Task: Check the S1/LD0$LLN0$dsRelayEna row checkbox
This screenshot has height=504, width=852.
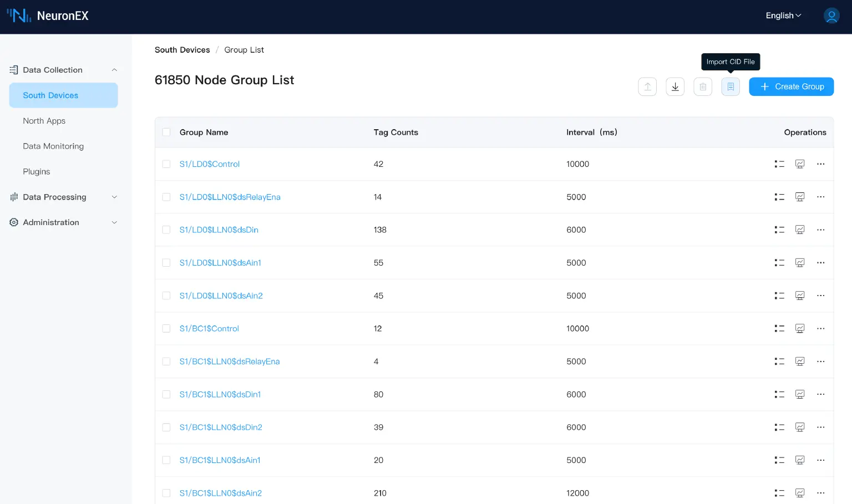Action: click(x=166, y=197)
